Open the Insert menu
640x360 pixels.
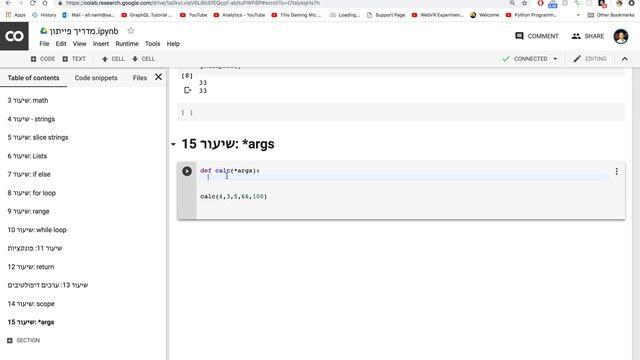[101, 44]
